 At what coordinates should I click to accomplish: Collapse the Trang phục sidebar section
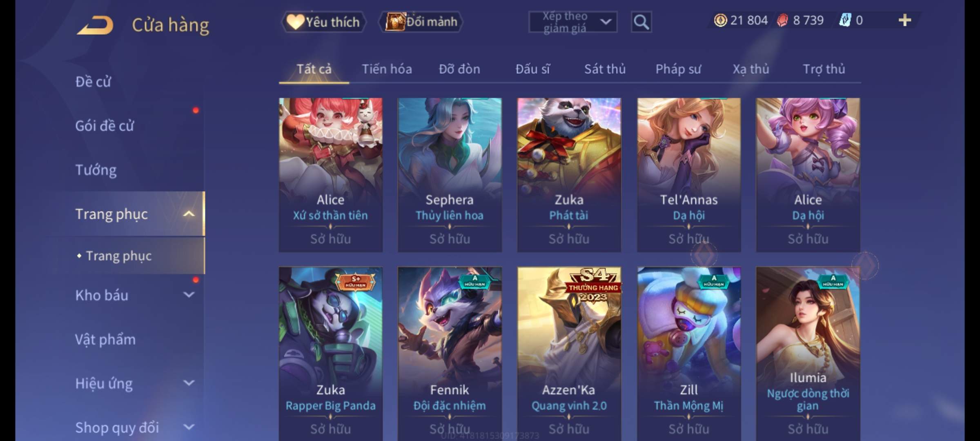tap(189, 214)
